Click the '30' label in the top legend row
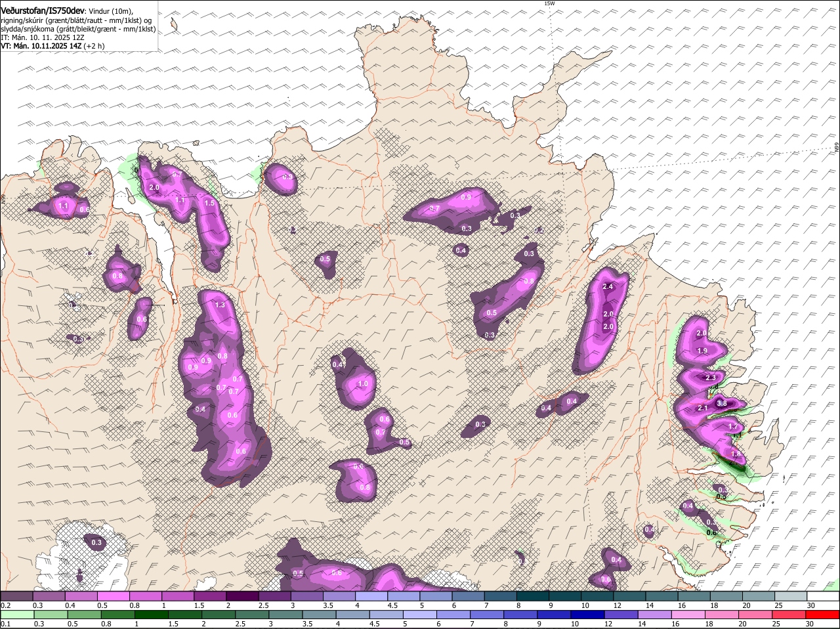 tap(811, 605)
